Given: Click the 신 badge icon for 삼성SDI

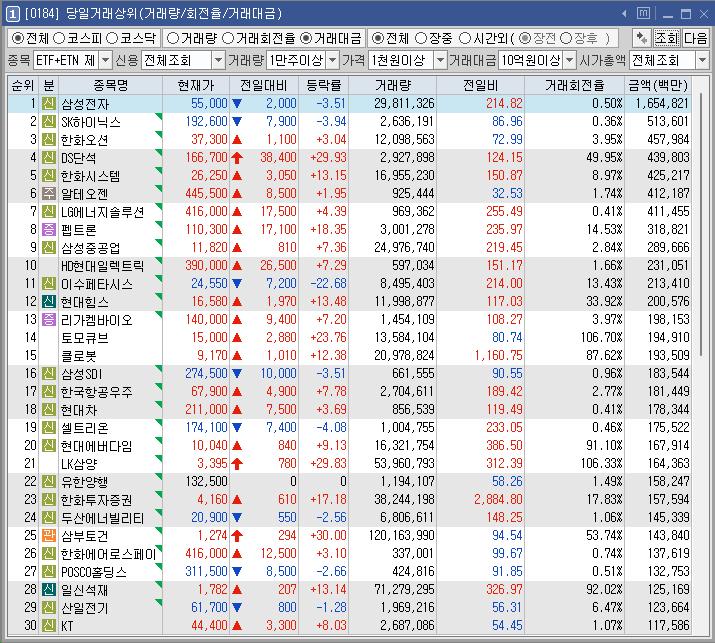Looking at the screenshot, I should pos(49,373).
